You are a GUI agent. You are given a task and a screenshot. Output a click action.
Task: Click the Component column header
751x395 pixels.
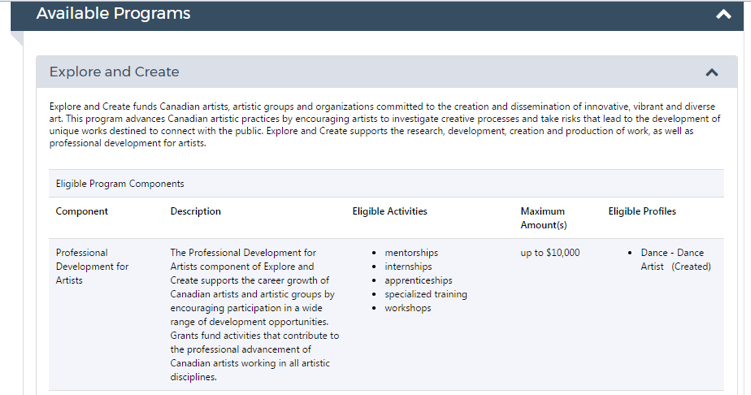tap(82, 211)
